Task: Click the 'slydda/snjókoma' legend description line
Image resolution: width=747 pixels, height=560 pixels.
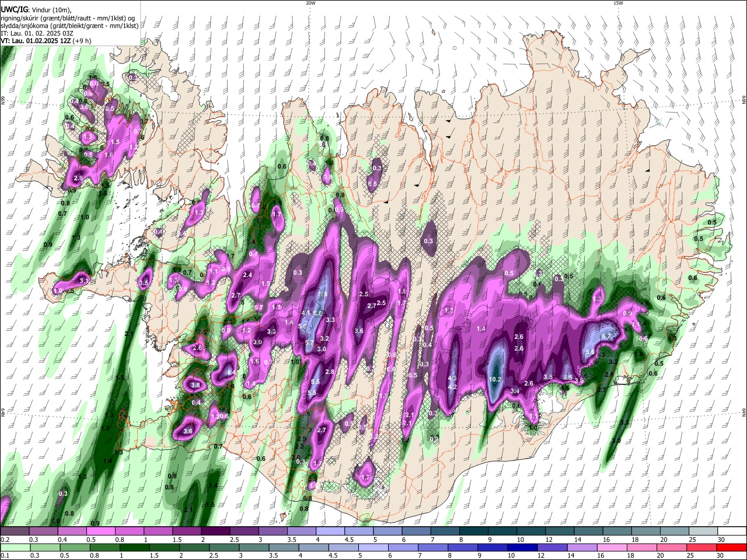Action: coord(69,26)
